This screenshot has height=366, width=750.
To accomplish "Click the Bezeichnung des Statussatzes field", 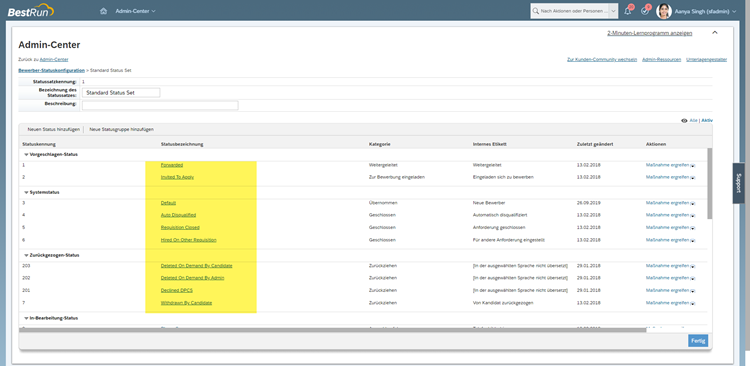I will pyautogui.click(x=121, y=93).
